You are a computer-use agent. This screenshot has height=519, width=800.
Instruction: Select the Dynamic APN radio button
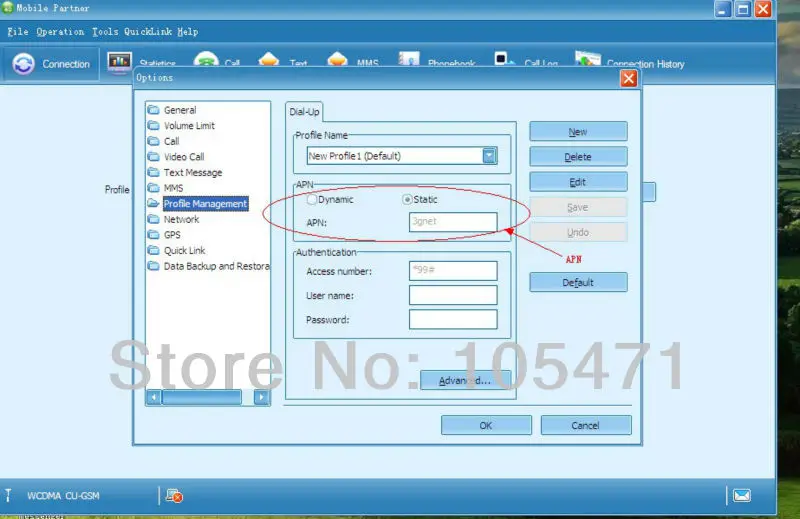[311, 200]
